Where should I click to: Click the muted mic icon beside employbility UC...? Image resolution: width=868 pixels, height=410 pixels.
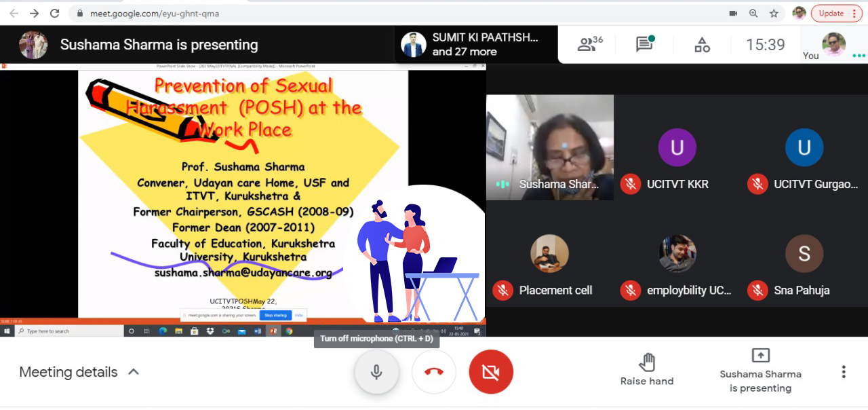(631, 291)
